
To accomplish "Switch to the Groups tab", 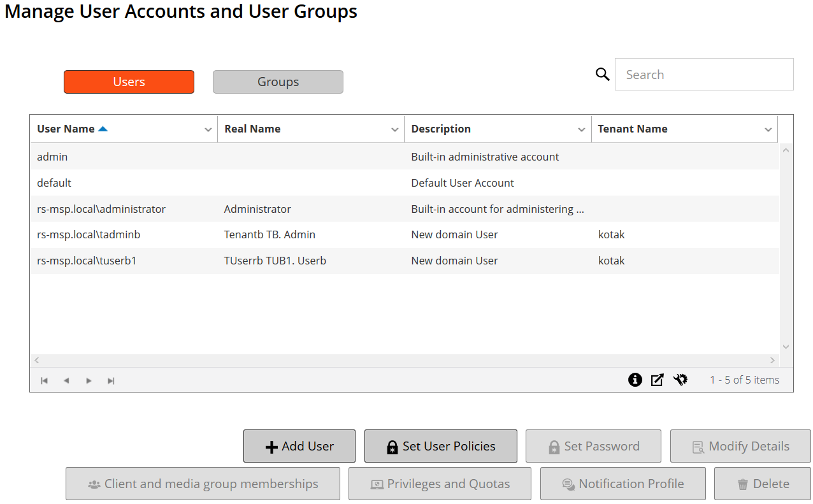I will pos(278,82).
